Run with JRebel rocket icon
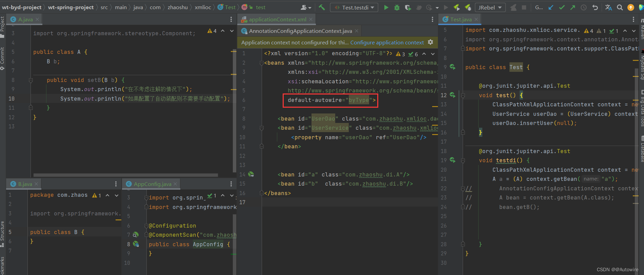644x275 pixels. pos(457,7)
